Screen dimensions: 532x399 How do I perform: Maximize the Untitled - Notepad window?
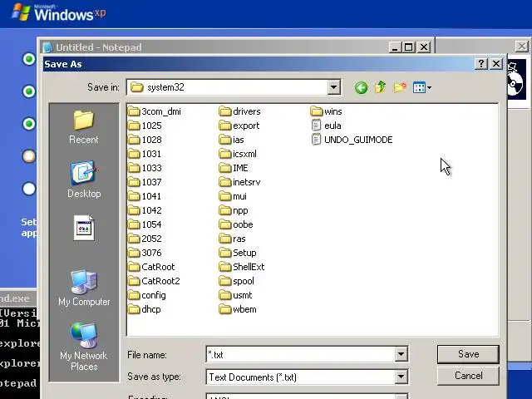409,47
